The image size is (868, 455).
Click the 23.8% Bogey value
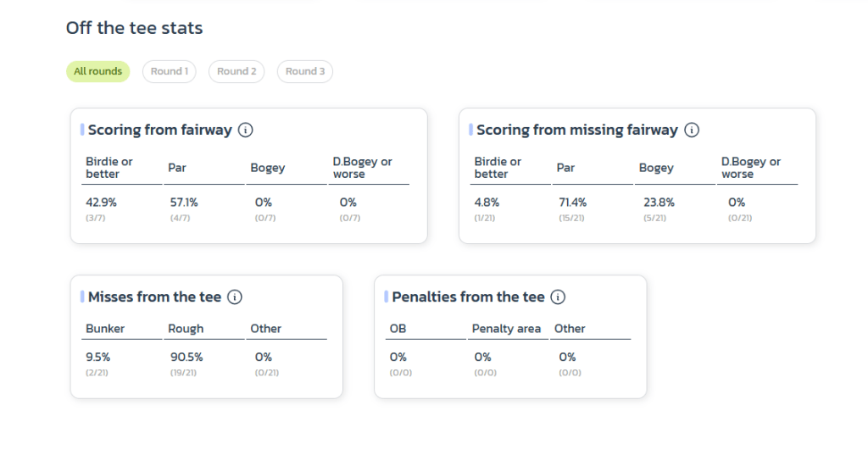point(656,203)
